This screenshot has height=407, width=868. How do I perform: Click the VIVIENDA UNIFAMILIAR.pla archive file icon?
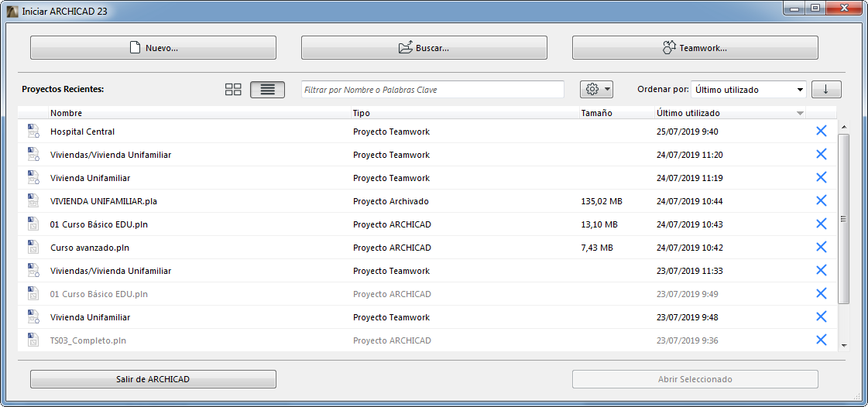[33, 200]
